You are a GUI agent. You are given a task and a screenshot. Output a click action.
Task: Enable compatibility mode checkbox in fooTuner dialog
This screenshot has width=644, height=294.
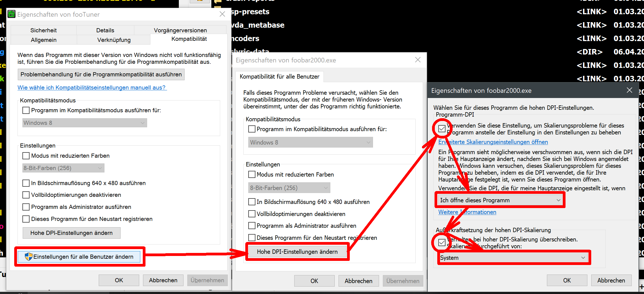coord(26,110)
